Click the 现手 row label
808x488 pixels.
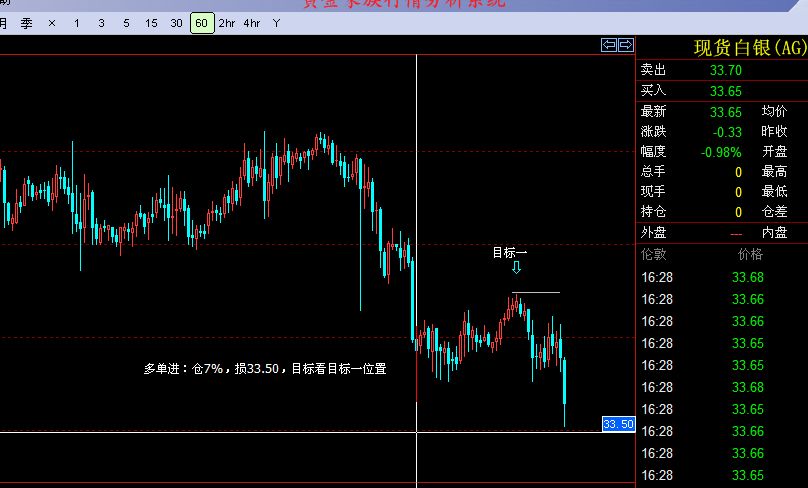point(653,191)
